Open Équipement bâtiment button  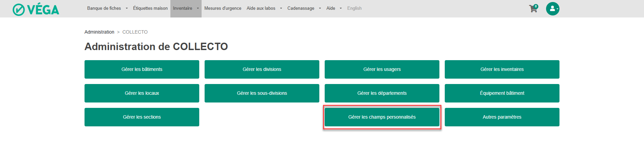tap(502, 93)
